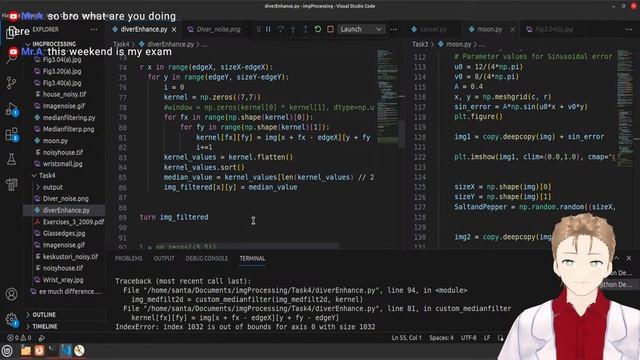The width and height of the screenshot is (640, 360).
Task: Open Explorer more actions ellipsis
Action: click(94, 29)
